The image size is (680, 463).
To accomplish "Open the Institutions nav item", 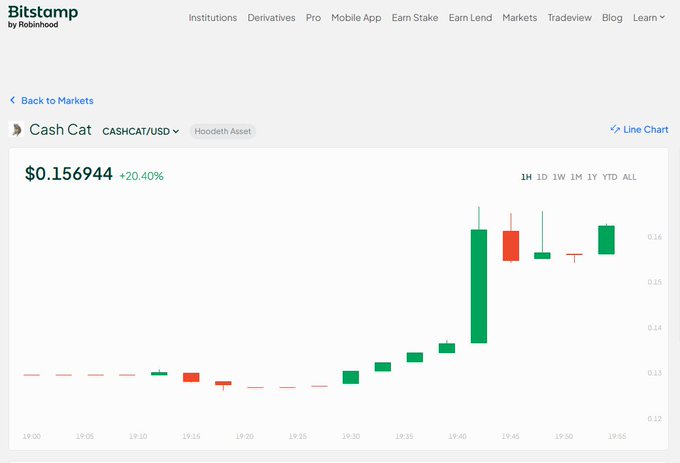I will [x=212, y=18].
